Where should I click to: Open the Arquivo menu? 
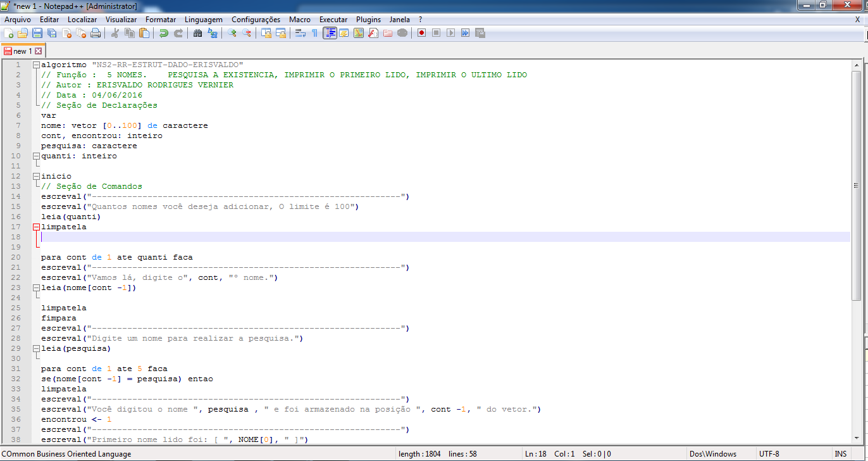pyautogui.click(x=18, y=20)
